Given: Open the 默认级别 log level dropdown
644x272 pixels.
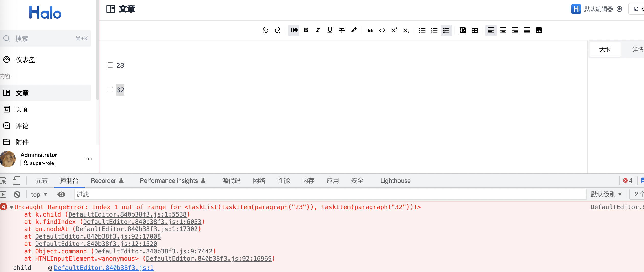Looking at the screenshot, I should point(606,194).
